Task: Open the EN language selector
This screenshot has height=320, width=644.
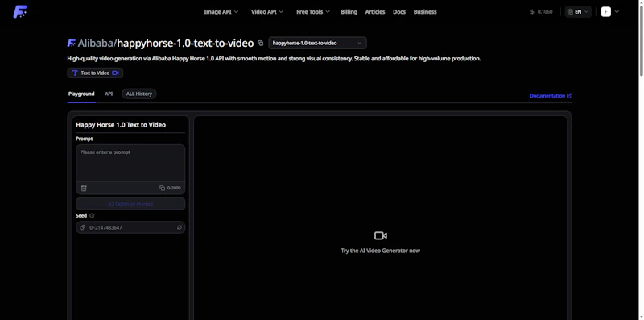Action: [578, 12]
